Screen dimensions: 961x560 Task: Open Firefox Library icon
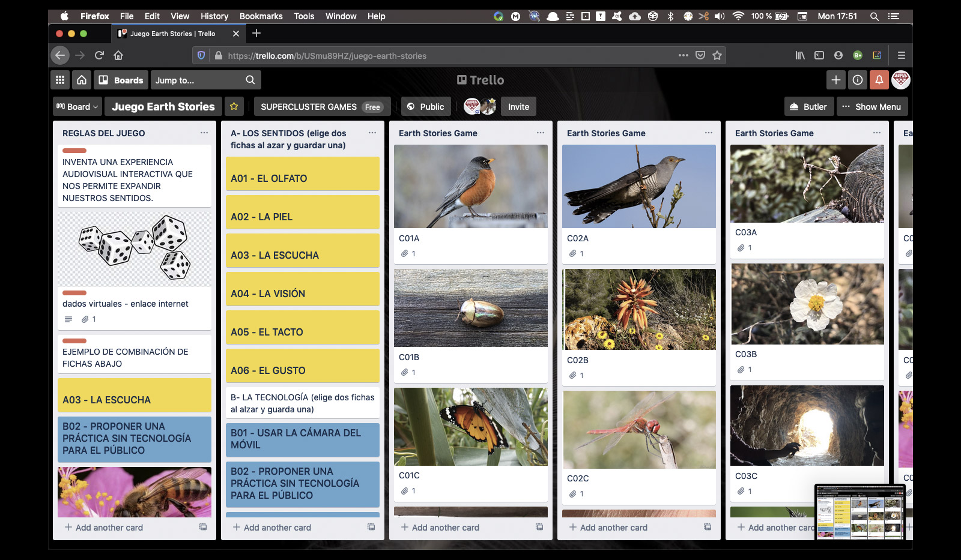800,55
